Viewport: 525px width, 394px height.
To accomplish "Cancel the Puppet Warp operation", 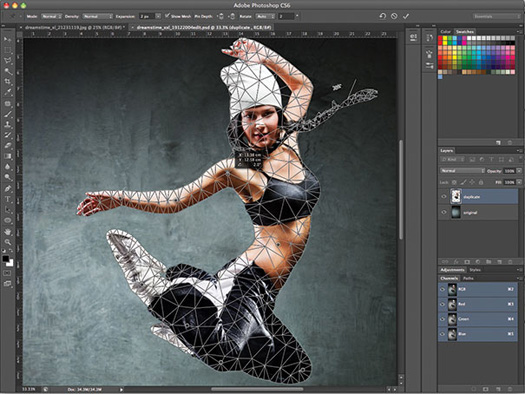I will (x=394, y=16).
